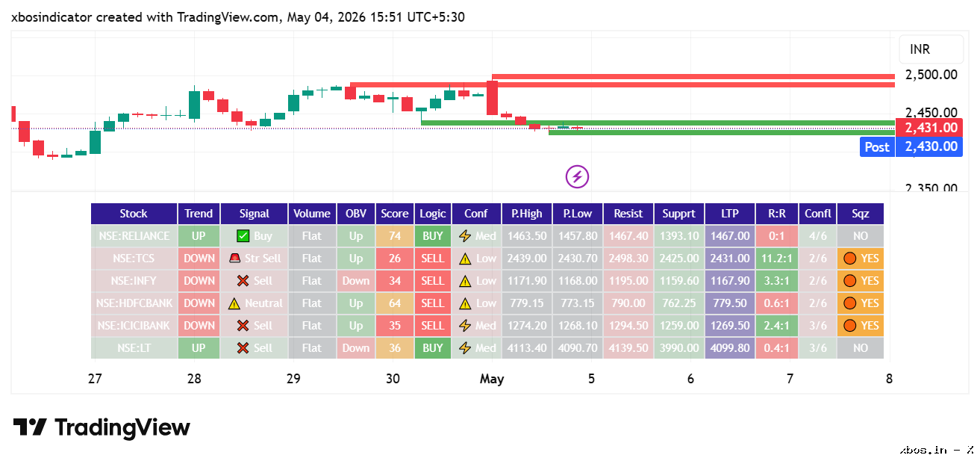
Task: Click the red X Sell signal for LT
Action: pyautogui.click(x=254, y=348)
